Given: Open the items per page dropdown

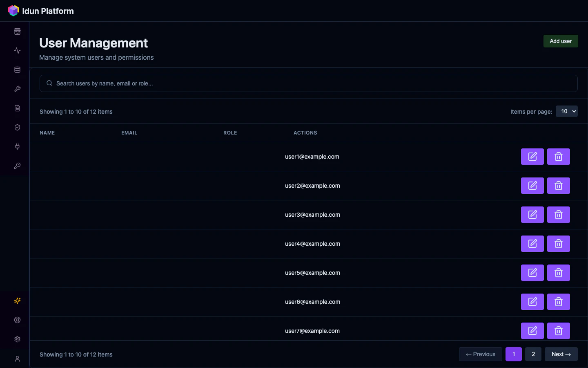Looking at the screenshot, I should [x=567, y=111].
